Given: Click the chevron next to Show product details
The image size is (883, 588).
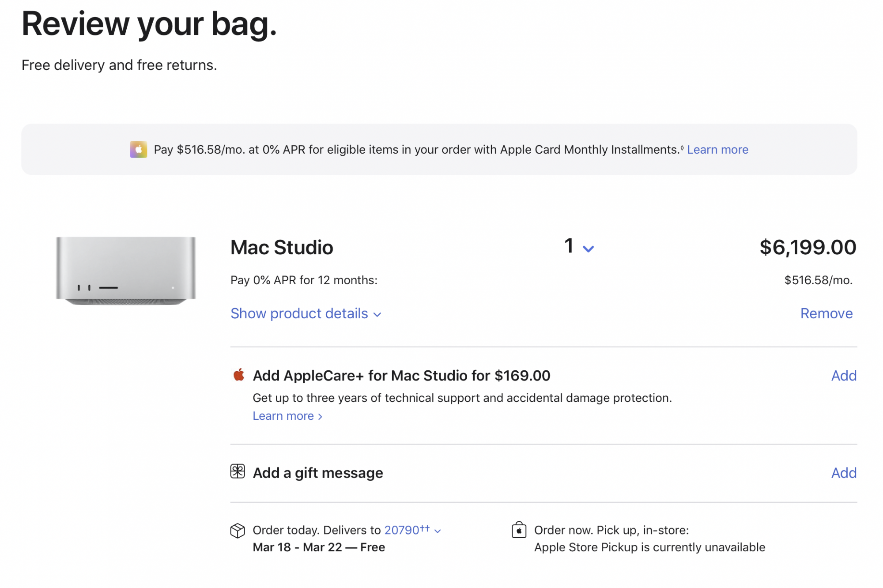Looking at the screenshot, I should (x=377, y=315).
